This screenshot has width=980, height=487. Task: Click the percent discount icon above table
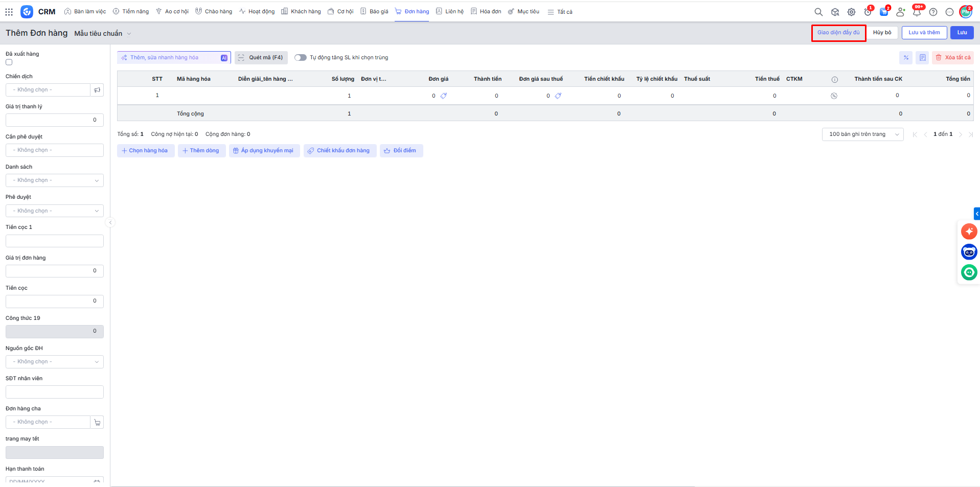pos(906,58)
